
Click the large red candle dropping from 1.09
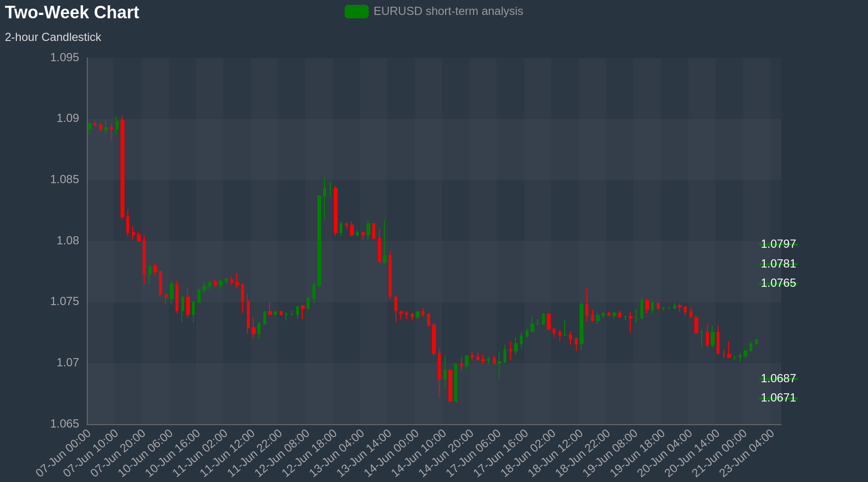122,168
